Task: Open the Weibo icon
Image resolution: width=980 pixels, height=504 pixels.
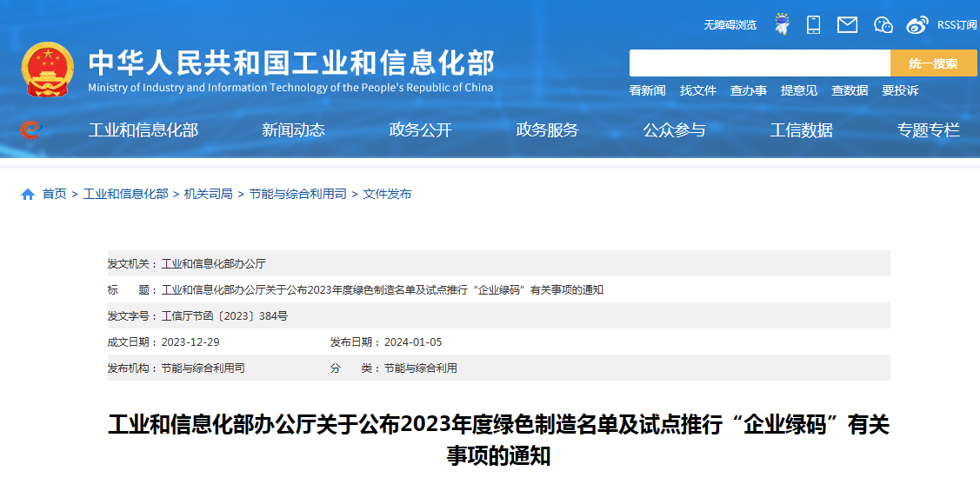Action: coord(917,25)
